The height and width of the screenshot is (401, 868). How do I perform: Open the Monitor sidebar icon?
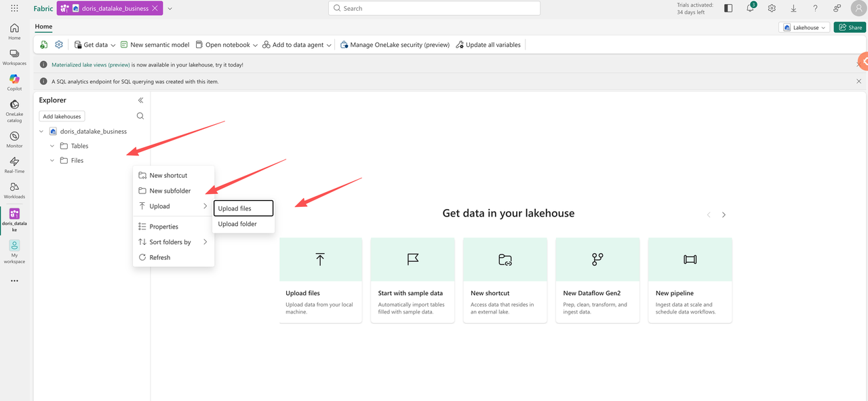coord(14,137)
